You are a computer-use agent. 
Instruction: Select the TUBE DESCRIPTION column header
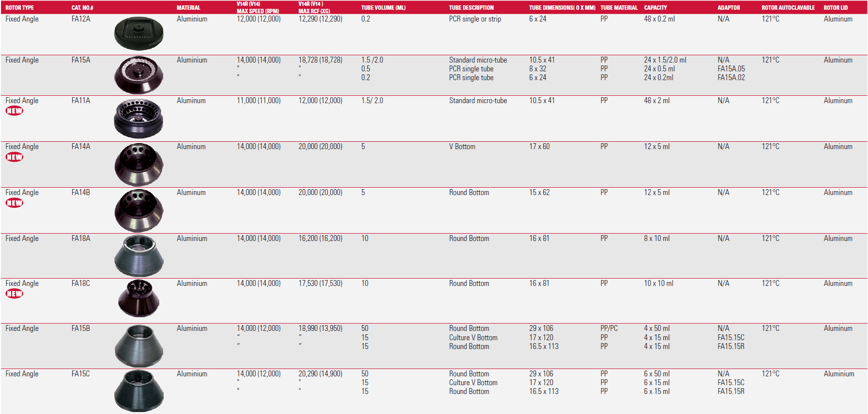coord(471,8)
